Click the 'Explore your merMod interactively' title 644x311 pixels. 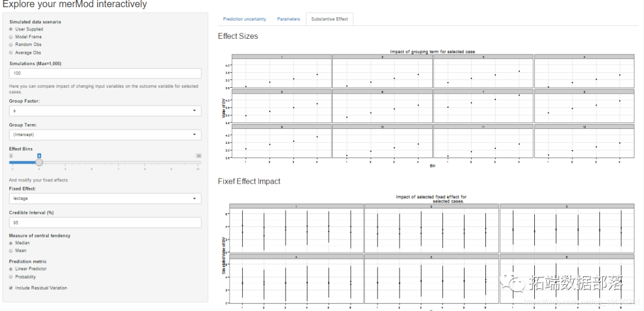click(75, 5)
